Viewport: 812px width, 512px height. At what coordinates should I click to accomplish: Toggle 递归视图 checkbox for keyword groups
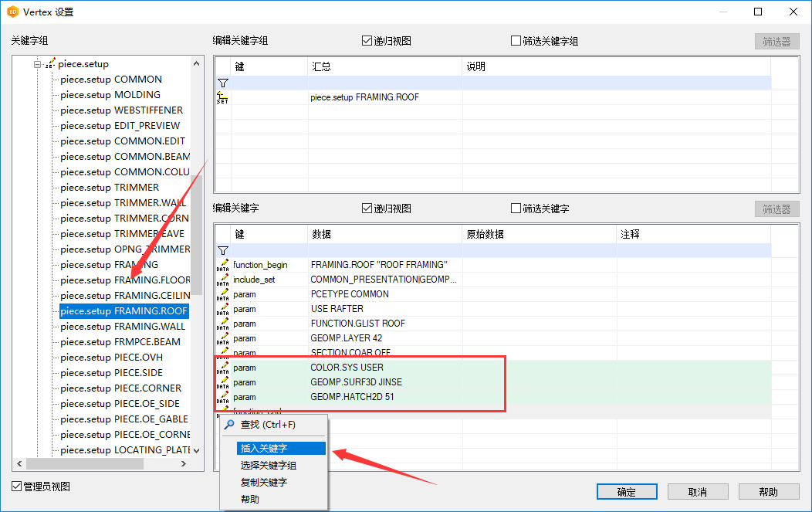367,40
